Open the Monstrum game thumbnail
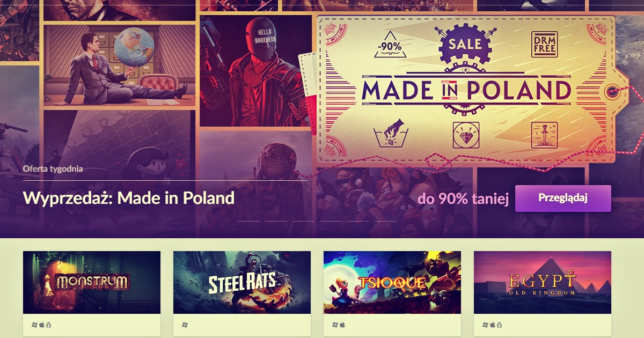Viewport: 644px width, 338px height. coord(92,282)
